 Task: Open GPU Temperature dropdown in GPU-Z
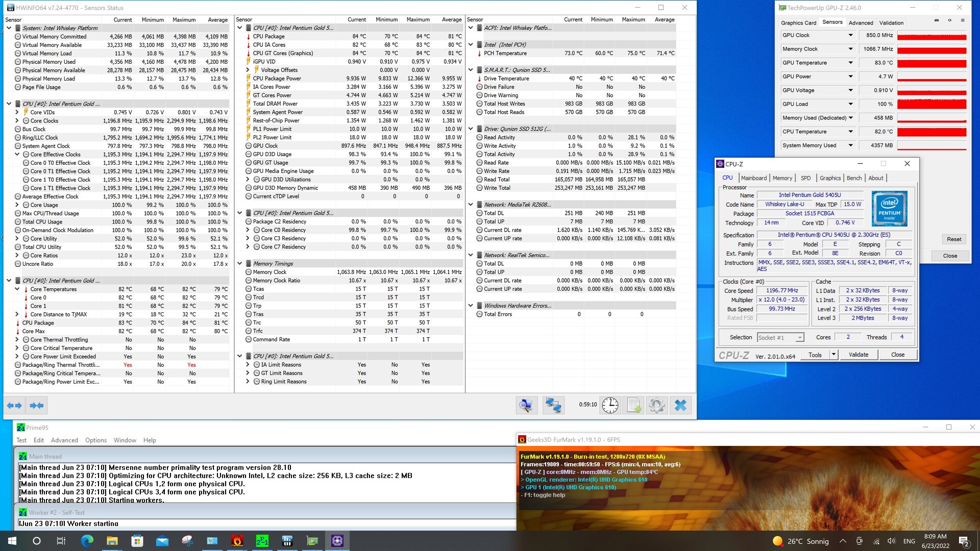(851, 63)
